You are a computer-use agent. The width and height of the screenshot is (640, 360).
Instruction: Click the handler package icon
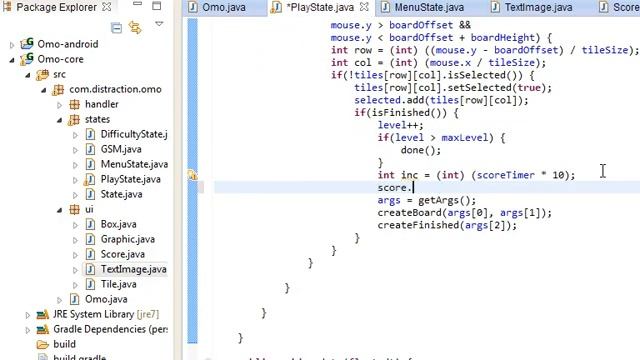74,104
